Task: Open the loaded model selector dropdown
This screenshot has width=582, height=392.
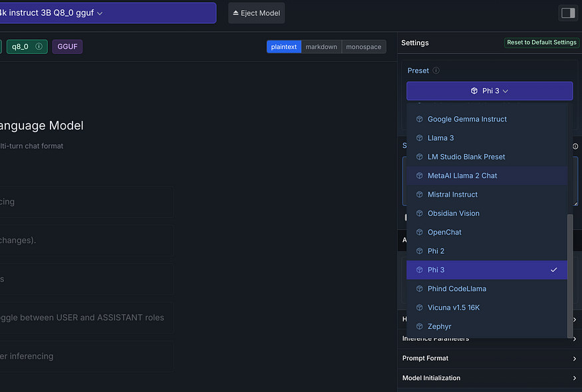Action: coord(108,13)
